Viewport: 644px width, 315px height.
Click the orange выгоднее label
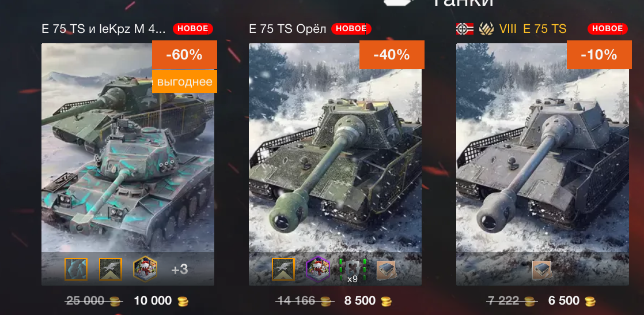(x=184, y=81)
